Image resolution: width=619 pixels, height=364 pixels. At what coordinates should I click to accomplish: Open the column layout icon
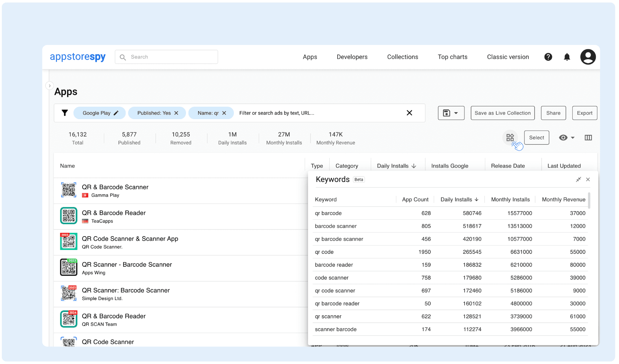[588, 138]
